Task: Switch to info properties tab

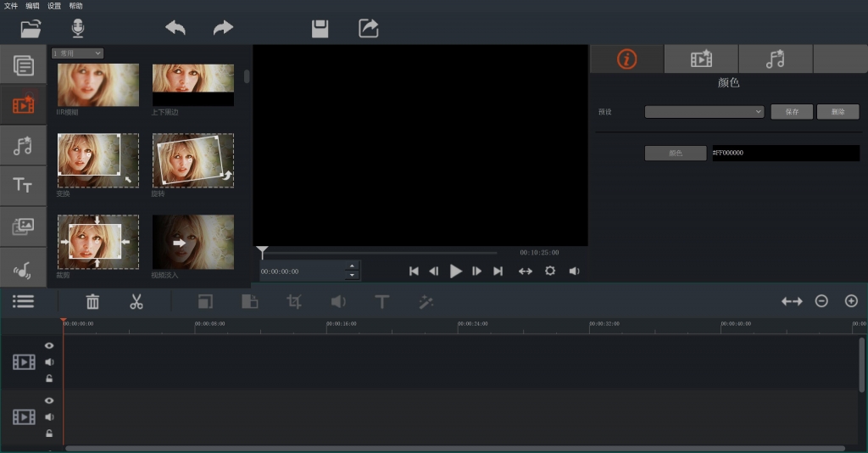Action: pos(626,59)
